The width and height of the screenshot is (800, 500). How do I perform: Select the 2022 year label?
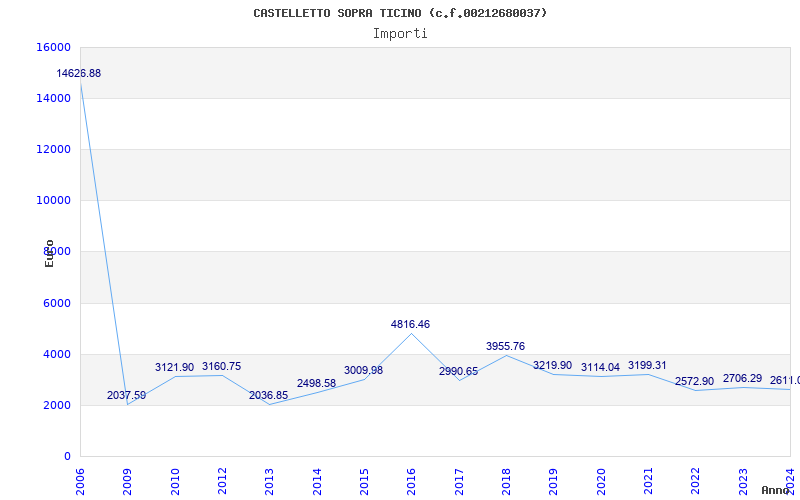pos(695,481)
